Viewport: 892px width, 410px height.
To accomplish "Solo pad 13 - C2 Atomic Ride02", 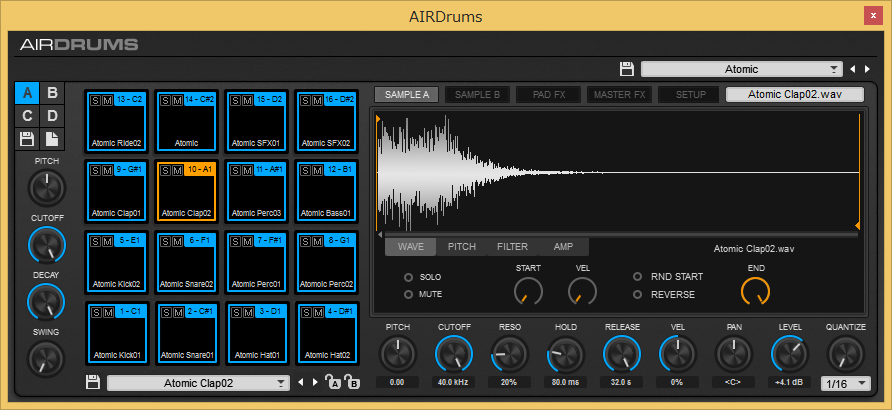I will (96, 100).
